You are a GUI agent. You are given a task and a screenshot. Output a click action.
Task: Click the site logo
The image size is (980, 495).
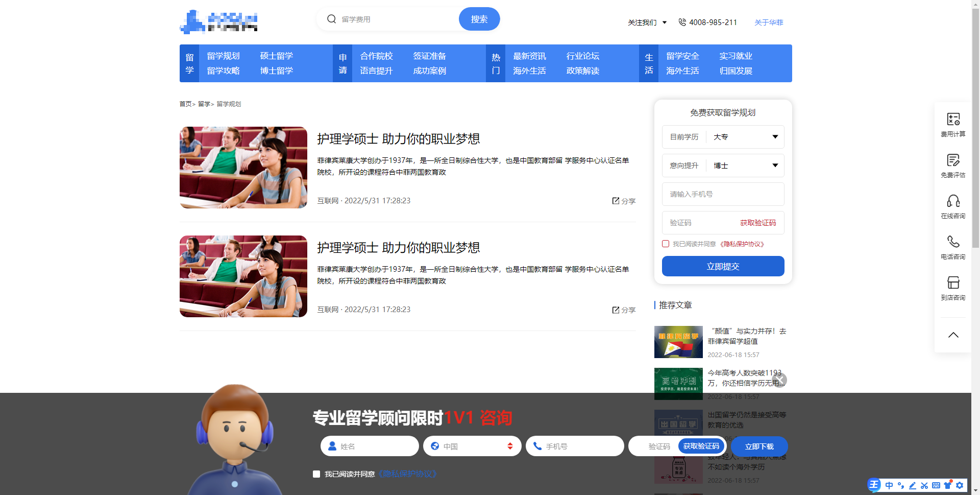tap(218, 21)
